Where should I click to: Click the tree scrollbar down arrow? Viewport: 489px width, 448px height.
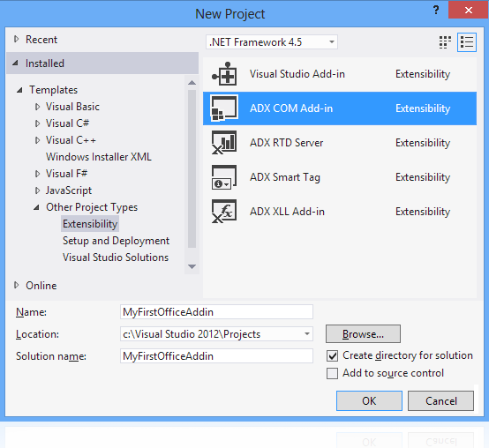pos(192,266)
